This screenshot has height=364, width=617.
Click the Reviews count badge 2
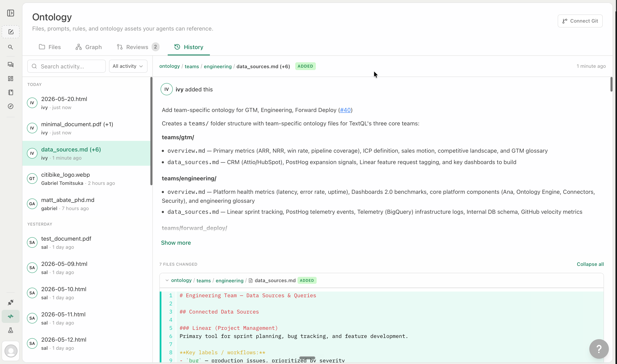155,47
